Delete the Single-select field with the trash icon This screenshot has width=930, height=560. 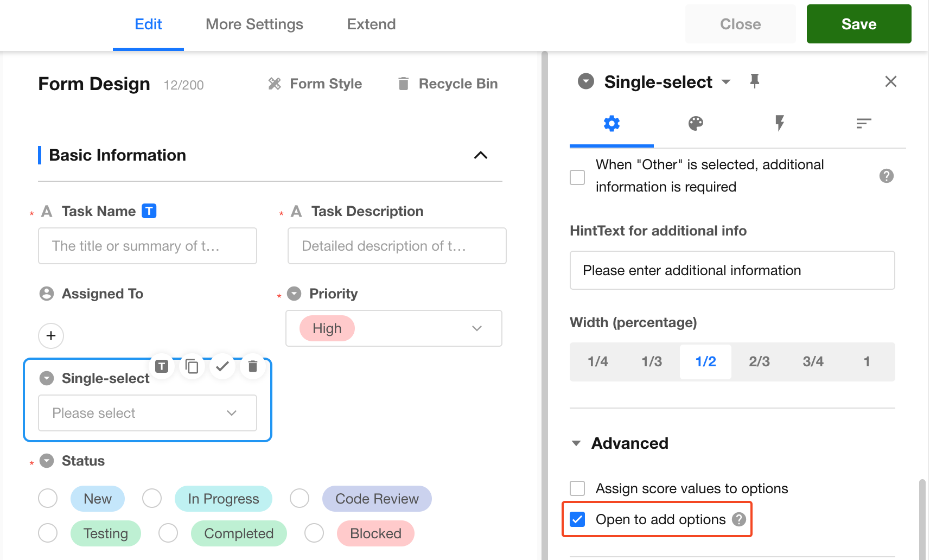[x=252, y=367]
